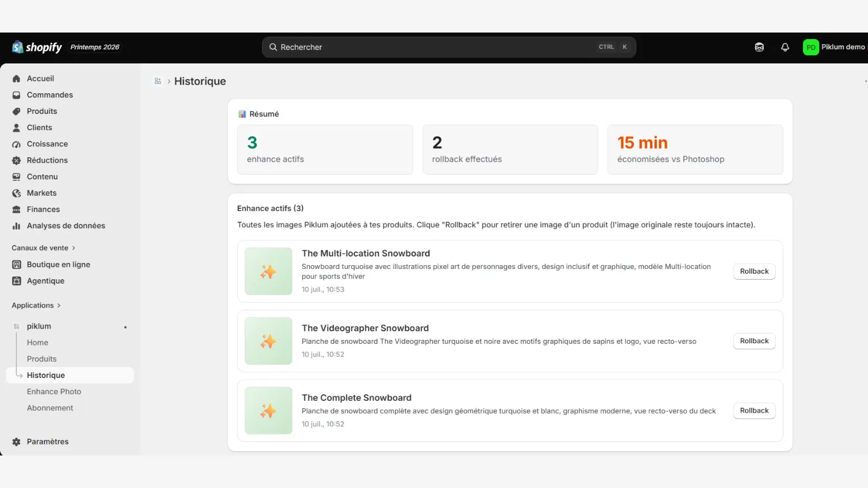868x488 pixels.
Task: Click "The Complete Snowboard" title
Action: coord(356,397)
